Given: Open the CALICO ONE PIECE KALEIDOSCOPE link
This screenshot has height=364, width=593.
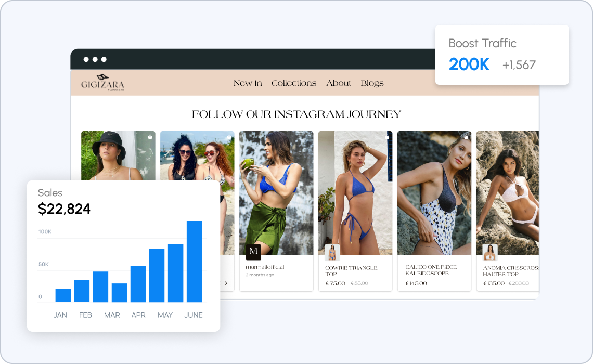Looking at the screenshot, I should click(431, 270).
